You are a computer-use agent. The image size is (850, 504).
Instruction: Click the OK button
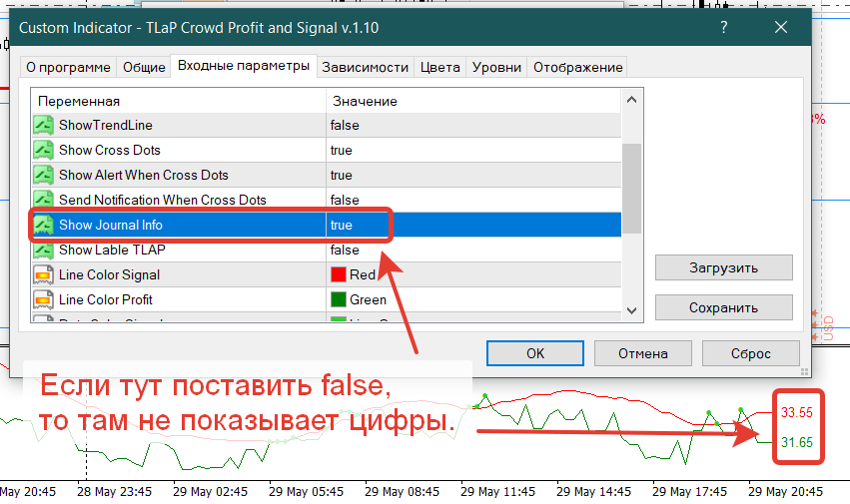(535, 353)
